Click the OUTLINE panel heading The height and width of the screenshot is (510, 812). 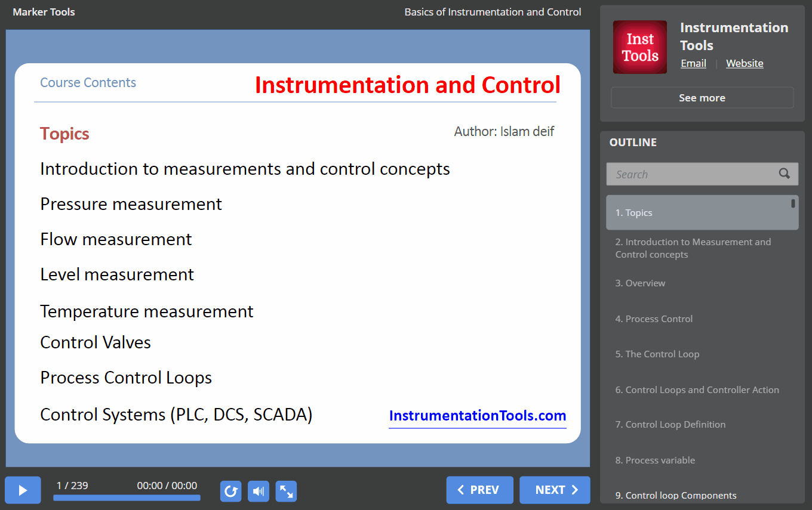633,142
